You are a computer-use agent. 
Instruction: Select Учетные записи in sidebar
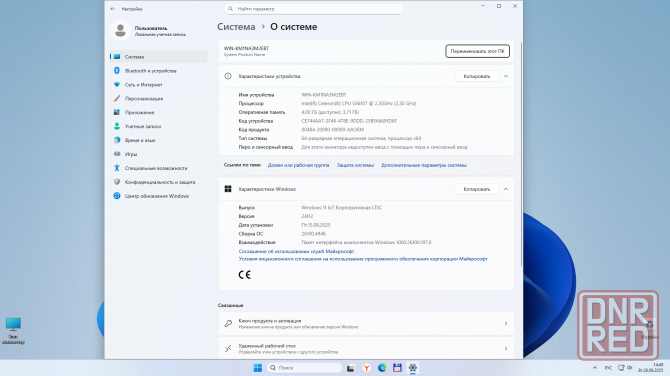[159, 126]
